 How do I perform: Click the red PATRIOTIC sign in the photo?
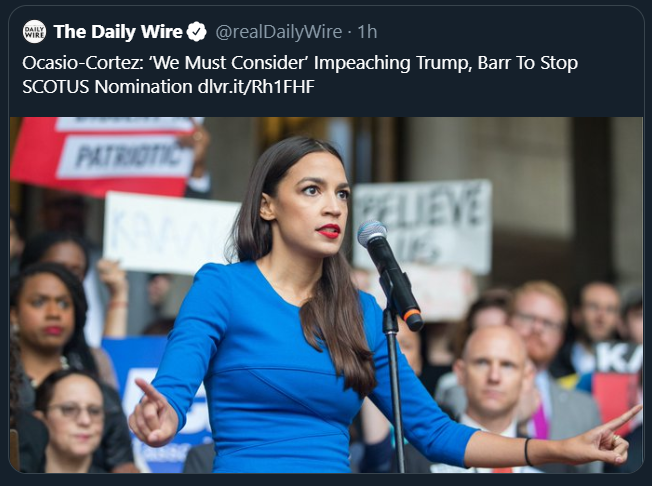pyautogui.click(x=104, y=156)
